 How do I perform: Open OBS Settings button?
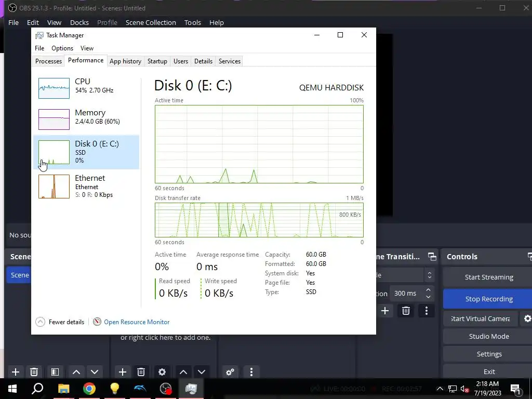coord(488,354)
